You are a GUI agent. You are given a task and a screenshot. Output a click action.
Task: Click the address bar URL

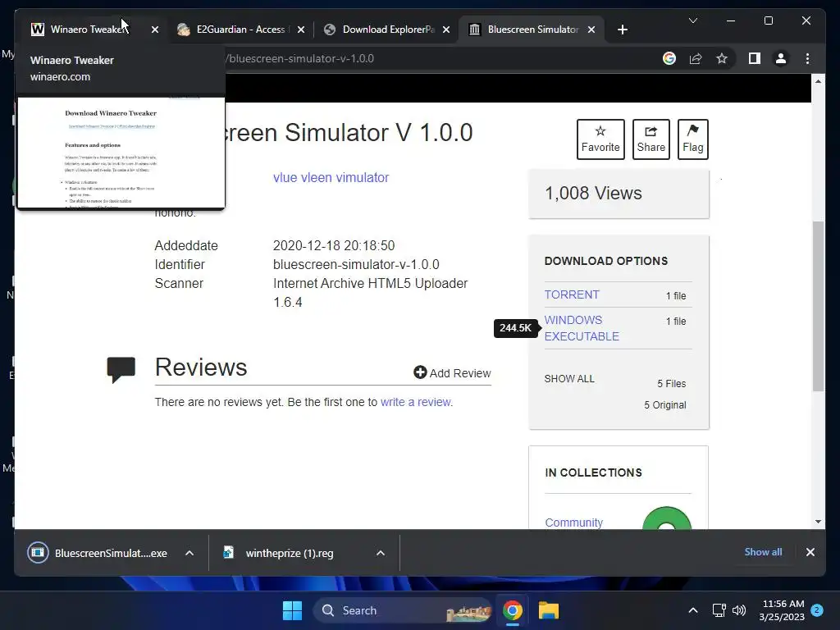click(300, 58)
